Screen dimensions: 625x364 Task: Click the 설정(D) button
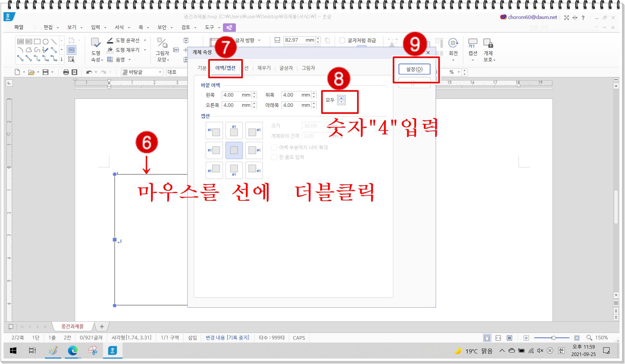414,69
